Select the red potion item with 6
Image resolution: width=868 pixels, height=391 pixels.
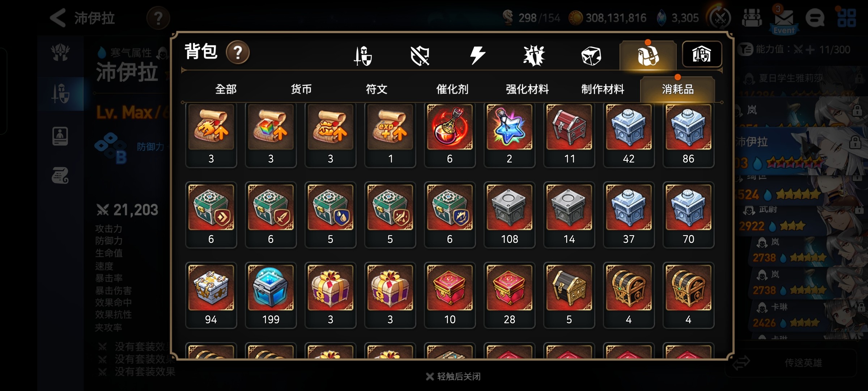click(x=450, y=135)
